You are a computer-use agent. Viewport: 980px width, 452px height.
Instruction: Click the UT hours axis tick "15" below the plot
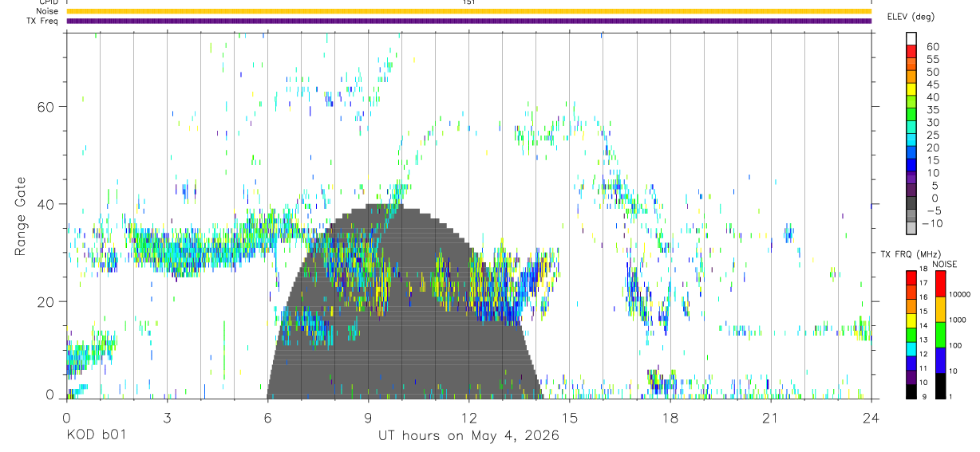tap(569, 417)
